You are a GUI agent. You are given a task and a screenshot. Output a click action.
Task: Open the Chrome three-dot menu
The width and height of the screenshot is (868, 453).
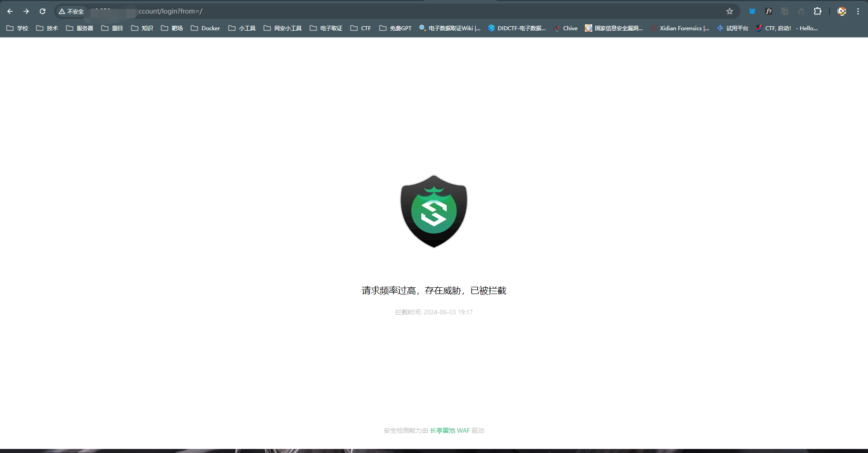858,11
